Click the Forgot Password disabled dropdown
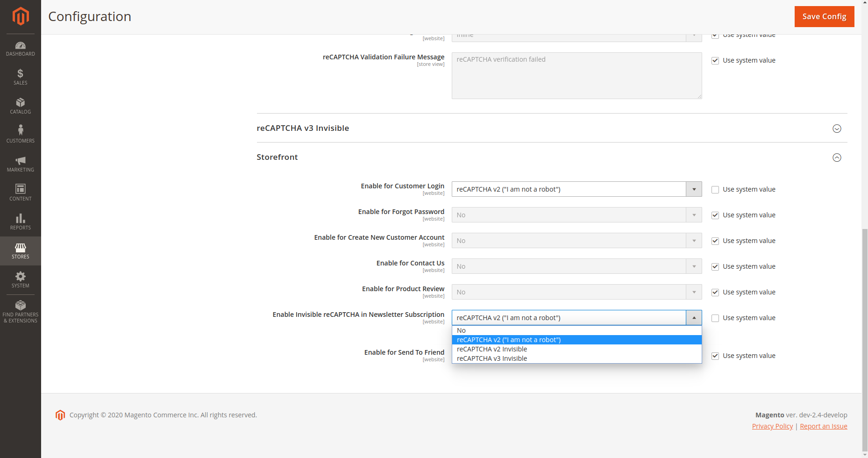This screenshot has width=868, height=458. 576,215
